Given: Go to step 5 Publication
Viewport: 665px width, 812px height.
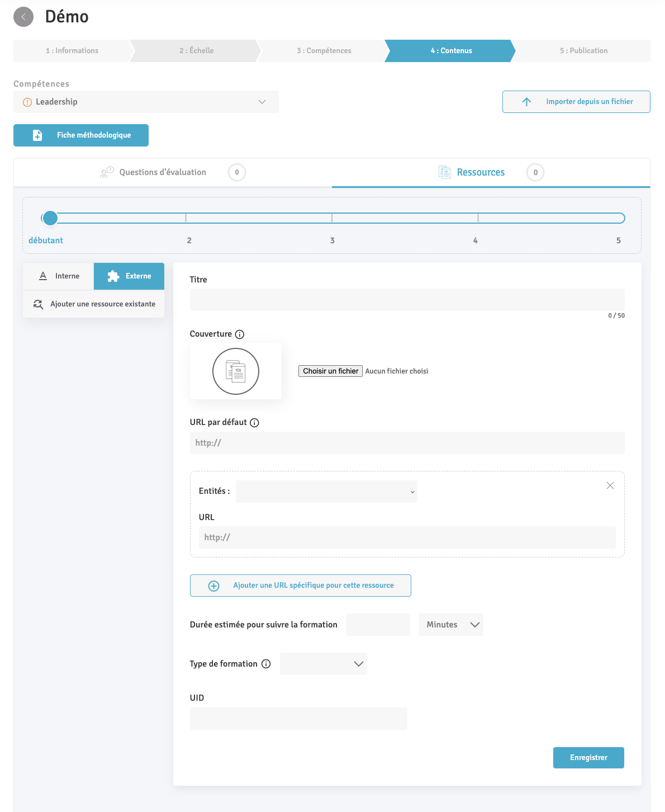Looking at the screenshot, I should 583,51.
